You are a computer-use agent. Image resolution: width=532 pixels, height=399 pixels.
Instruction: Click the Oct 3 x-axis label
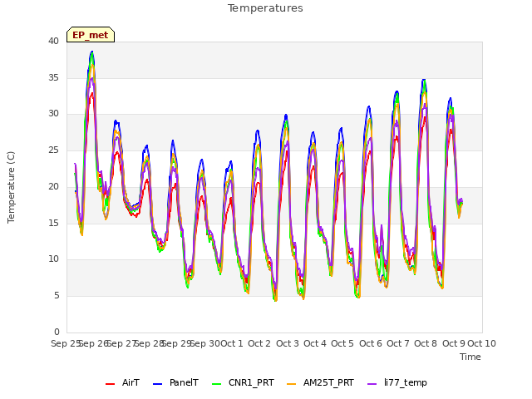288,343
